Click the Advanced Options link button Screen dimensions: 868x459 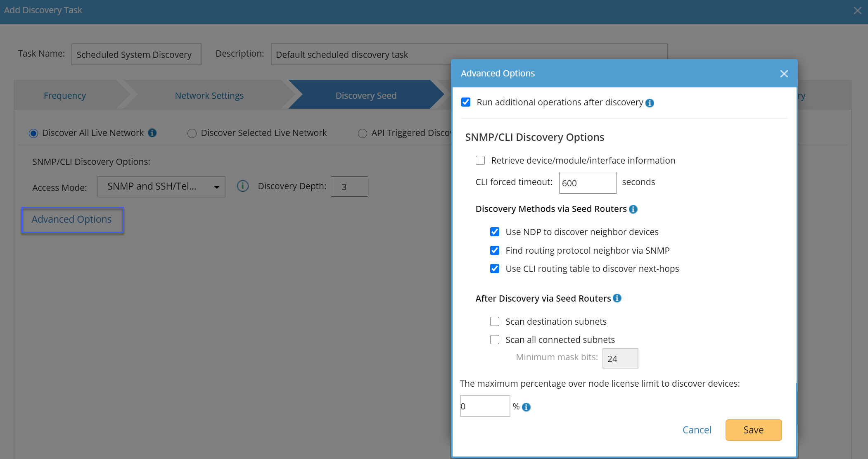coord(72,219)
